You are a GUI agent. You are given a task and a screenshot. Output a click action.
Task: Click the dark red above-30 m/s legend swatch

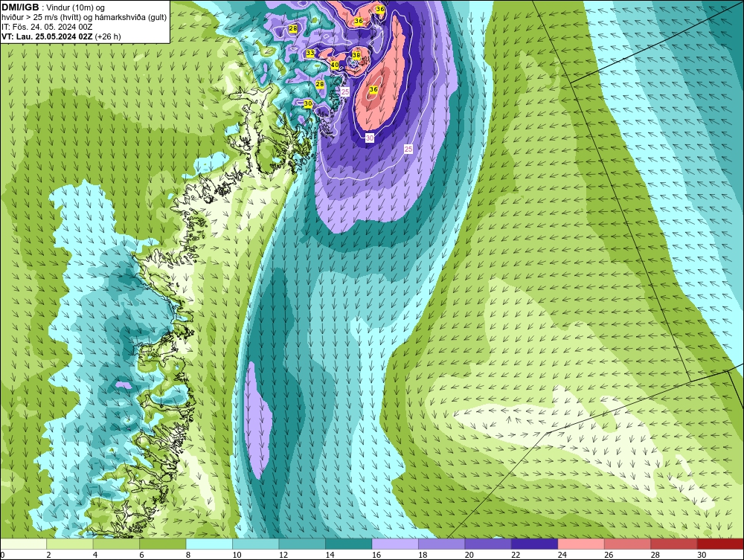coord(721,544)
